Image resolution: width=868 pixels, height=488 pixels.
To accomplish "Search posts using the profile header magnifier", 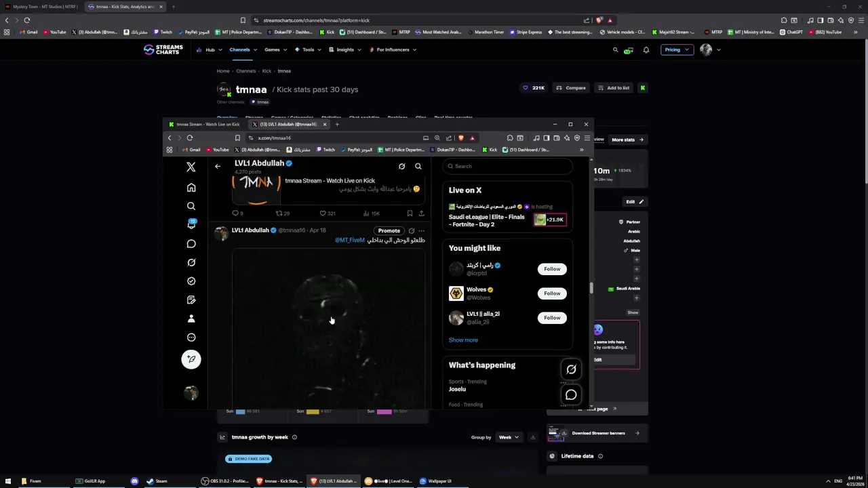I will click(x=418, y=166).
